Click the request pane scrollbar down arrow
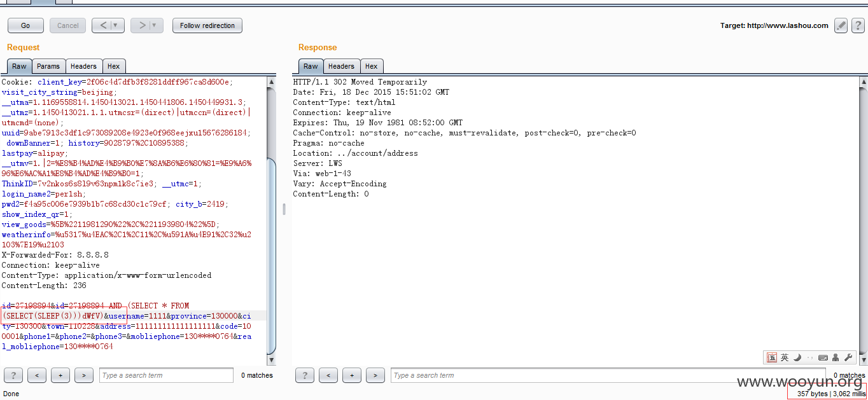This screenshot has height=400, width=868. click(x=272, y=360)
